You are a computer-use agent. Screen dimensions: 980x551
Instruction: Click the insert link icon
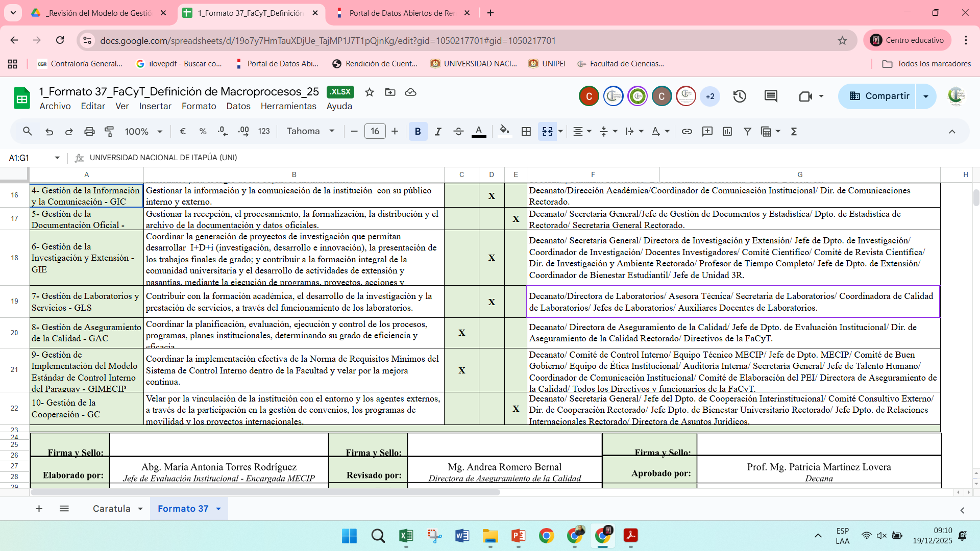[687, 132]
